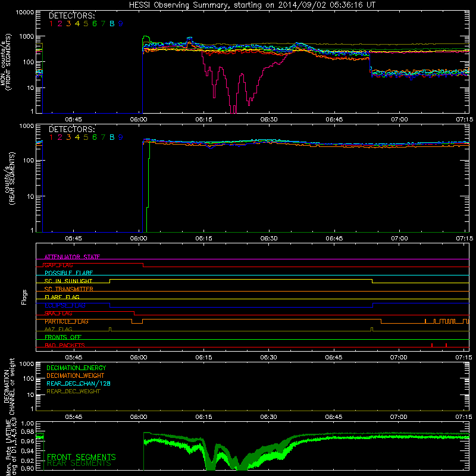Click the SC_IN_SUNLIGHT flag label
The image size is (476, 476).
coord(68,281)
